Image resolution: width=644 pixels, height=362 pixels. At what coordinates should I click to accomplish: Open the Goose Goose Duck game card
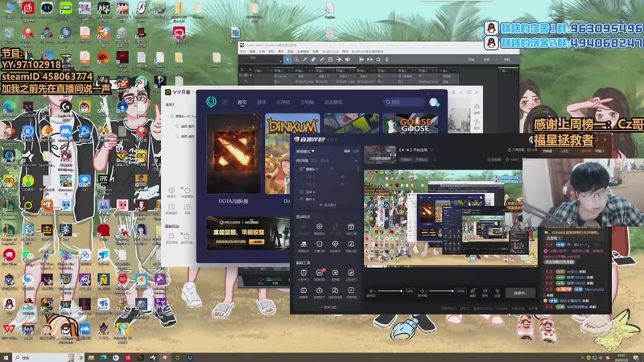[x=410, y=123]
